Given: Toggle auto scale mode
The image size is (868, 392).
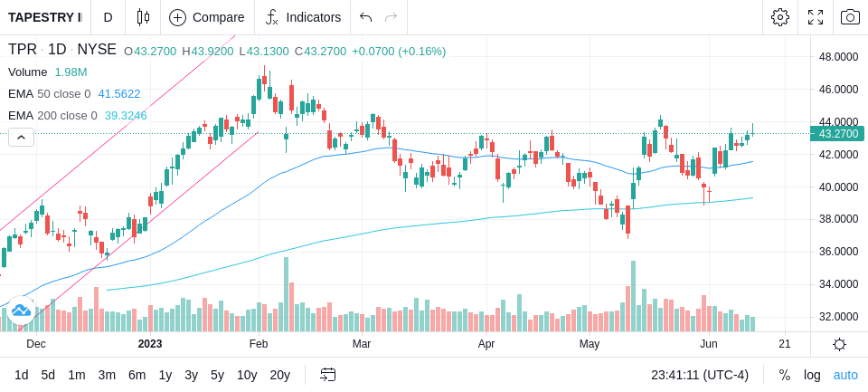Looking at the screenshot, I should (845, 376).
